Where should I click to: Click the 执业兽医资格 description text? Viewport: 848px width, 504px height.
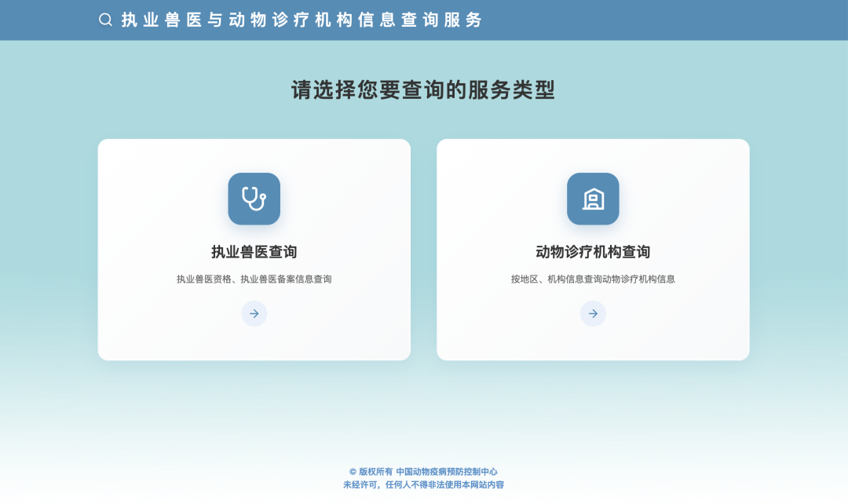pyautogui.click(x=254, y=277)
